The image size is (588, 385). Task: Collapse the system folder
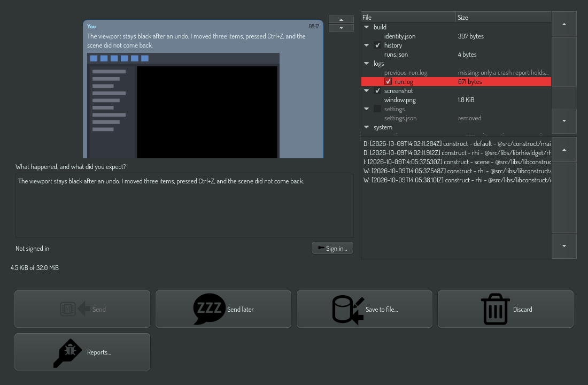click(x=366, y=127)
